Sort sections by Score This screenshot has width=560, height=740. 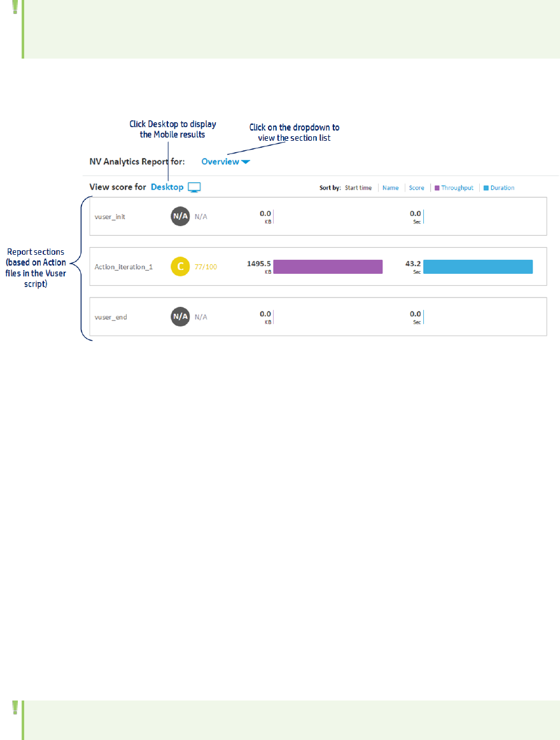[416, 188]
